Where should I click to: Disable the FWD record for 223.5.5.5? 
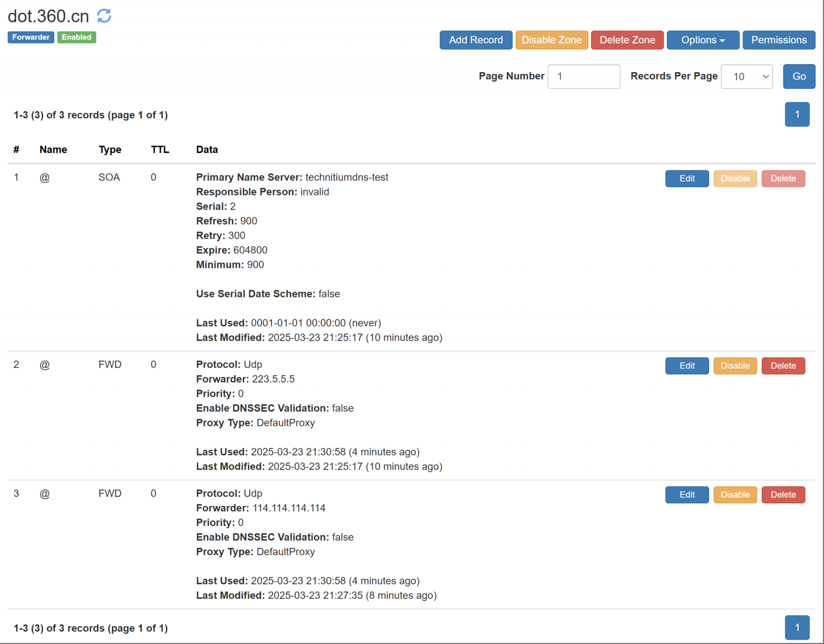(735, 366)
